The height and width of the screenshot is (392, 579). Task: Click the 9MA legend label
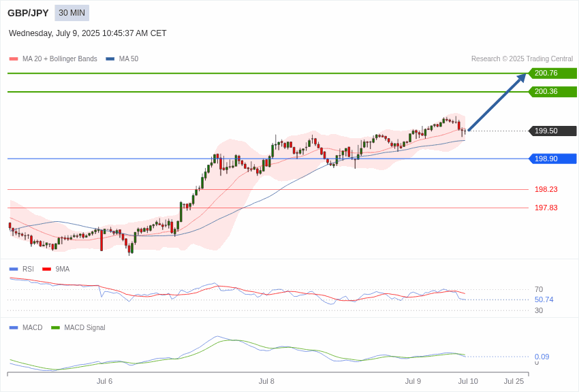pos(63,269)
